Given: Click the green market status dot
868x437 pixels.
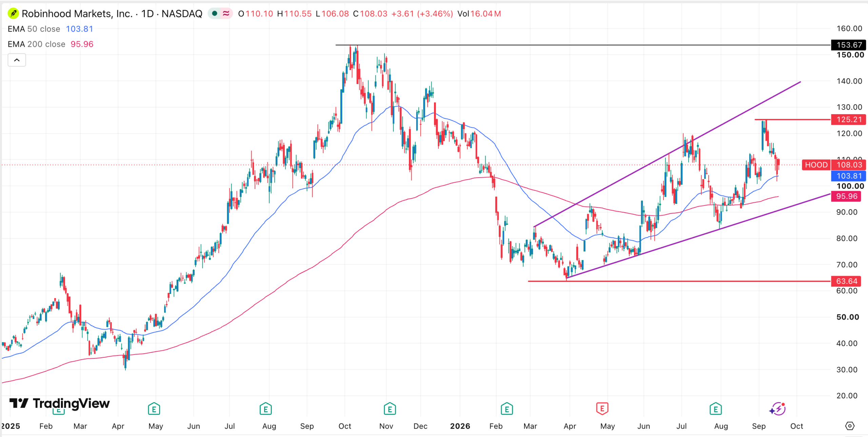Looking at the screenshot, I should (x=214, y=14).
